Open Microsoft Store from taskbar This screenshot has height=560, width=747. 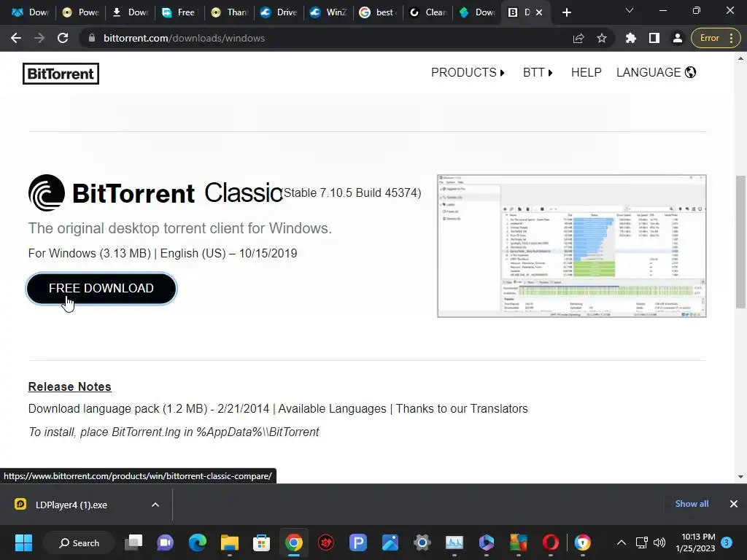coord(262,542)
